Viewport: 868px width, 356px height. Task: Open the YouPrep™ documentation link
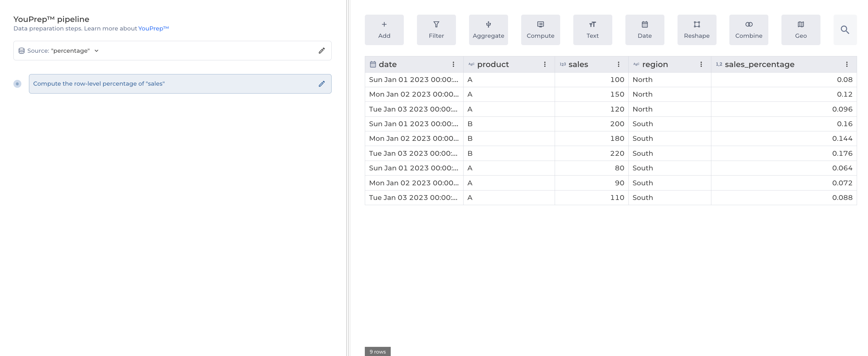(153, 28)
